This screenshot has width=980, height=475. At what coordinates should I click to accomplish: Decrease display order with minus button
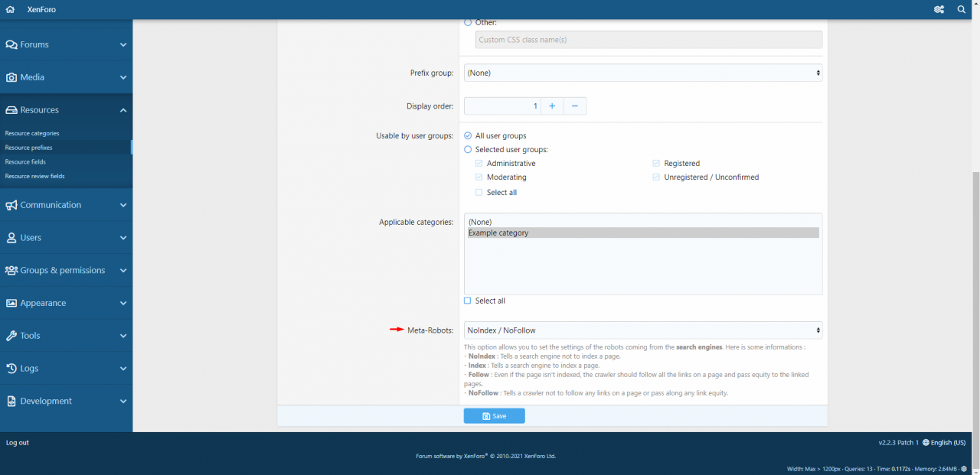click(x=575, y=106)
